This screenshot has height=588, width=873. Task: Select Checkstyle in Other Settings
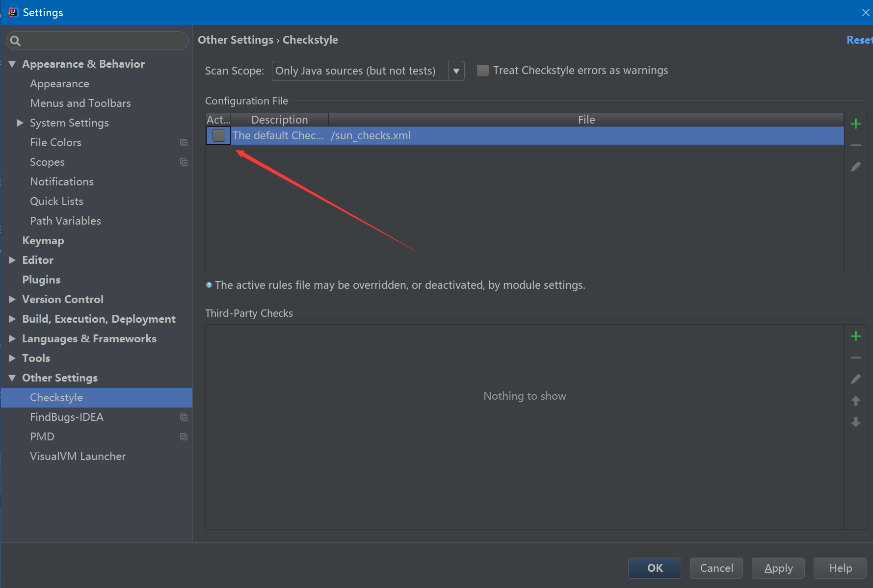pos(97,397)
